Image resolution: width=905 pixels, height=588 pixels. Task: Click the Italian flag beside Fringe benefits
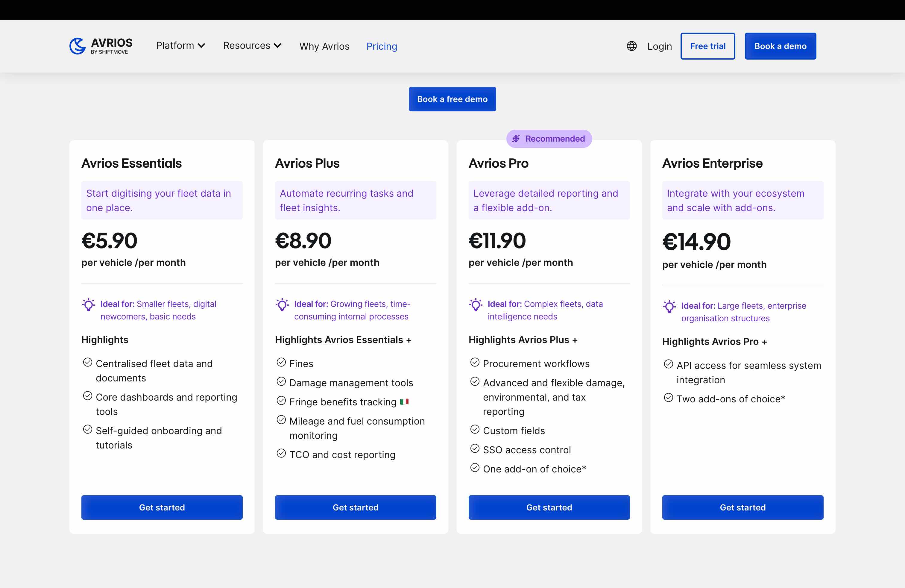404,402
